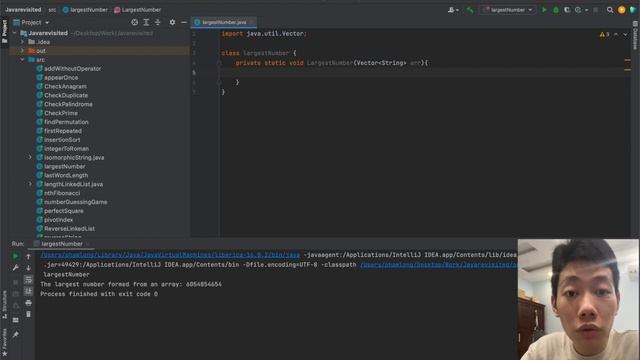
Task: Expand isomorphicString.java node
Action: tap(30, 158)
